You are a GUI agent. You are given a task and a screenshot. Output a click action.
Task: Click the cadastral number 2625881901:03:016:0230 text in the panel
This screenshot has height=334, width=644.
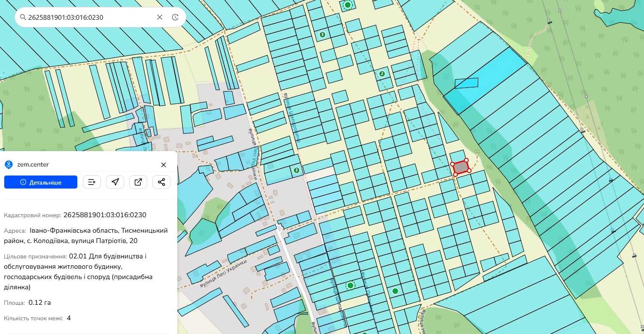pos(105,215)
